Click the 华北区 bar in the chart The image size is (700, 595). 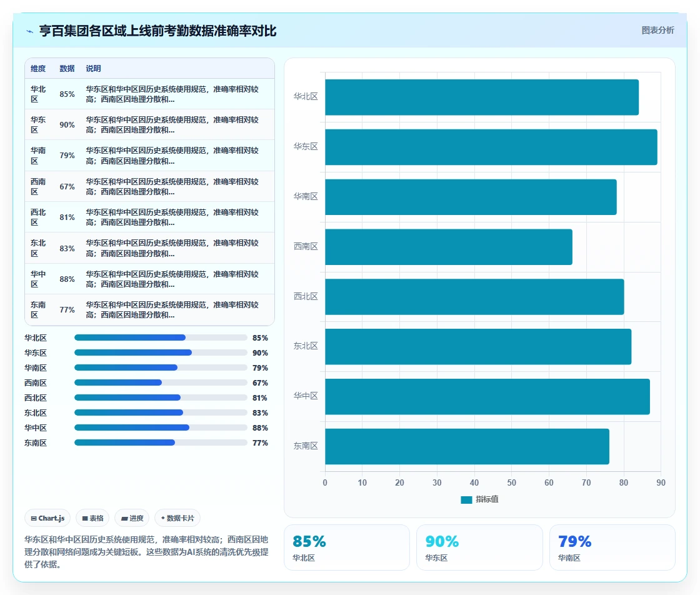[x=482, y=97]
